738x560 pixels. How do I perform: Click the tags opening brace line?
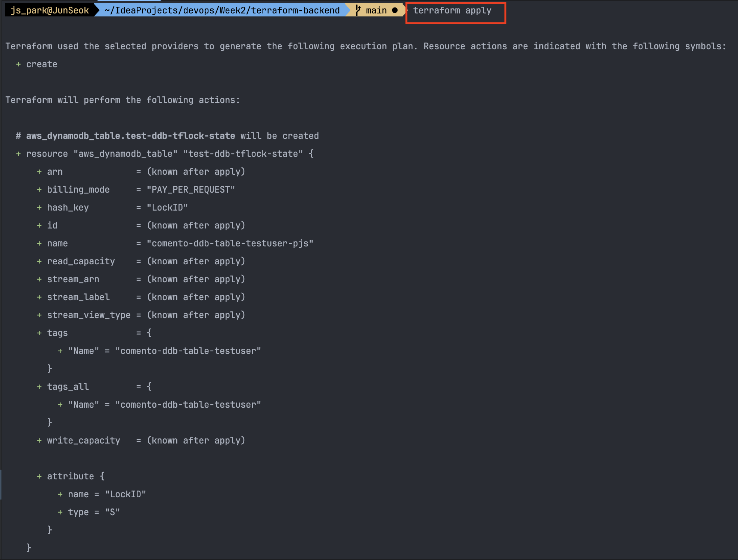click(x=149, y=333)
